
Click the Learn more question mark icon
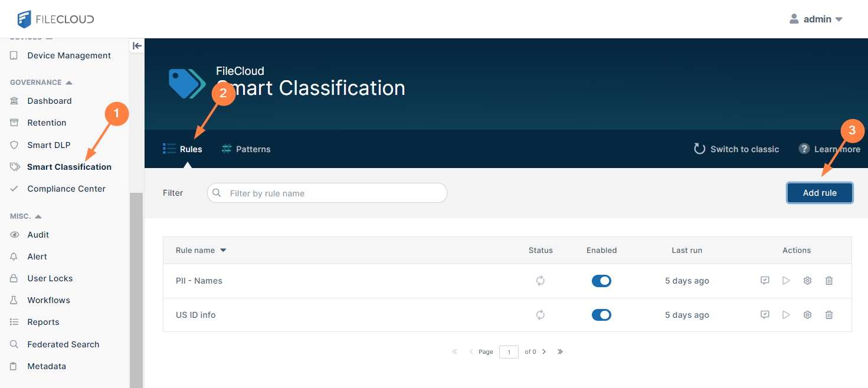(804, 149)
